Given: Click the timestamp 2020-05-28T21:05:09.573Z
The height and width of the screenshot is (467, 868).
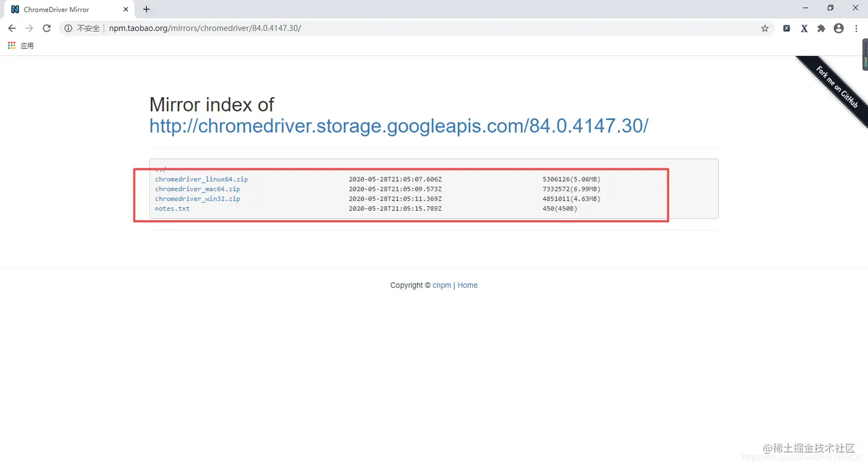Looking at the screenshot, I should [x=395, y=189].
